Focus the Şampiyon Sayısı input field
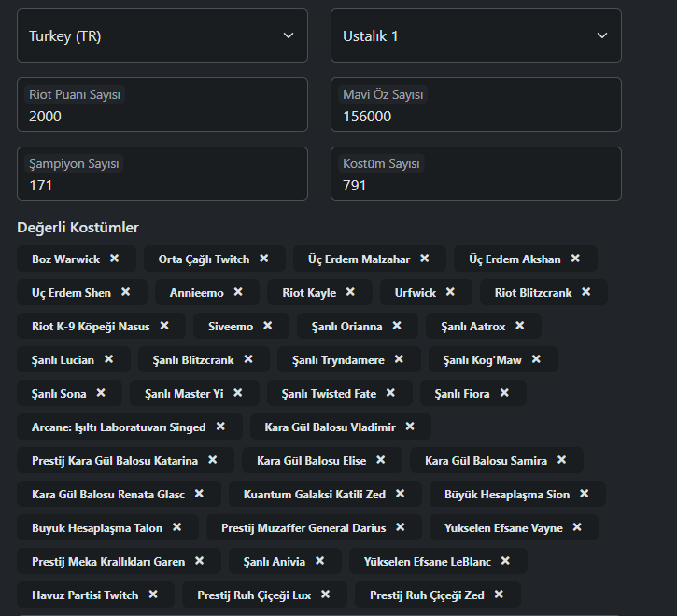Viewport: 677px width, 616px height. (162, 174)
